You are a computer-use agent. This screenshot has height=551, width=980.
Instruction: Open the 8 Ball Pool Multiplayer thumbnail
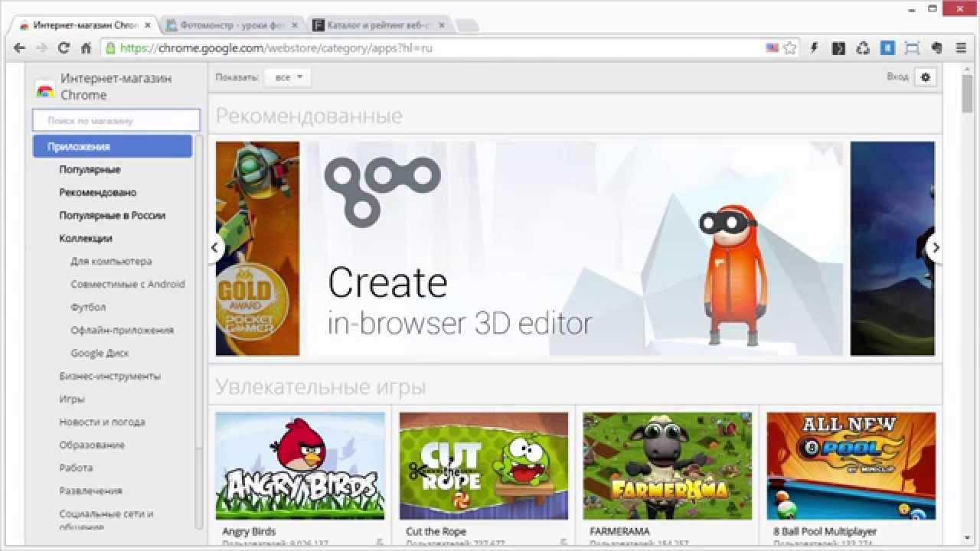click(x=851, y=466)
